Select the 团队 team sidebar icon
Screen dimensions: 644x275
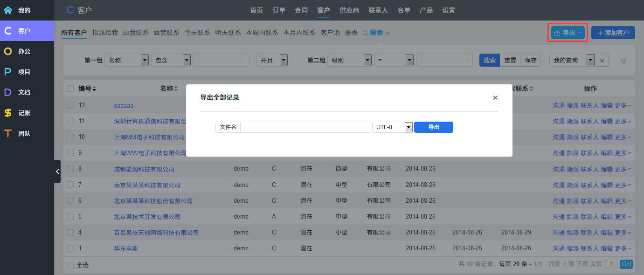pyautogui.click(x=8, y=133)
